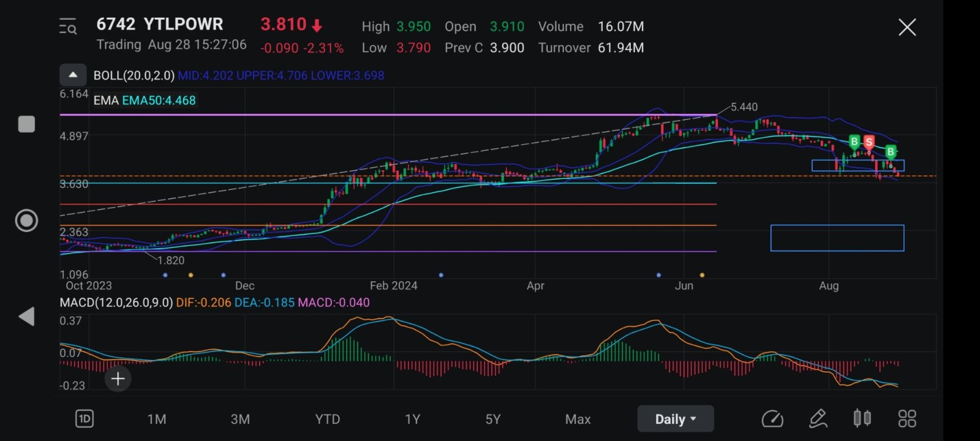Tap the DEA:-0.185 value
980x441 pixels.
pyautogui.click(x=265, y=303)
